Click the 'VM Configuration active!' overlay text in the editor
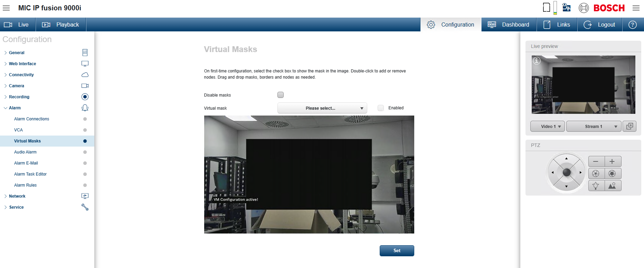Screen dimensions: 644x268 (x=236, y=199)
